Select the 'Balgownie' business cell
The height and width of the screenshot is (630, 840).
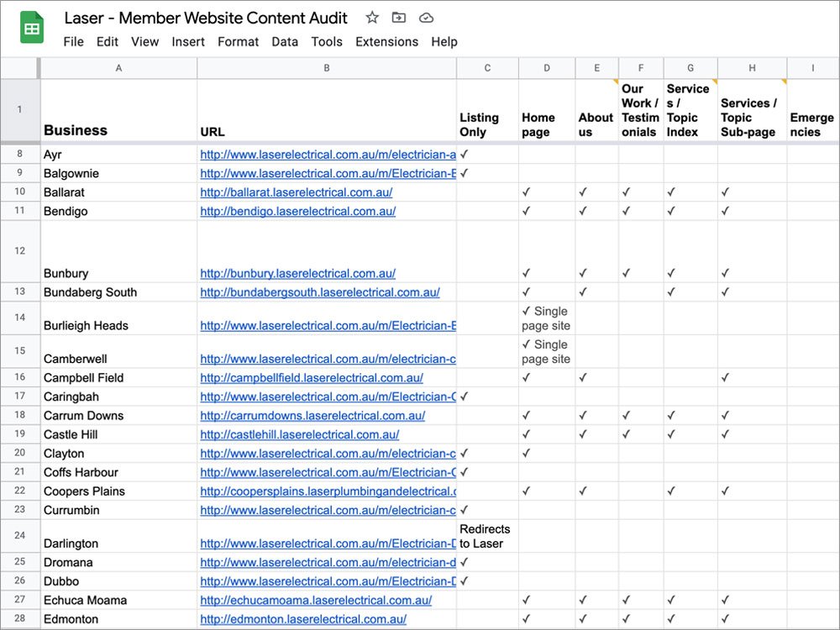[119, 174]
